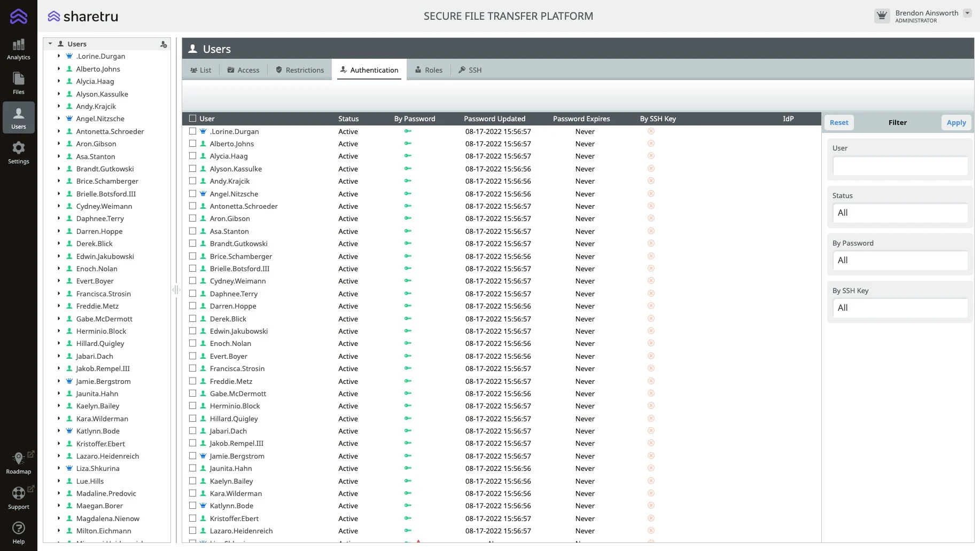The image size is (980, 551).
Task: Check the box for Aron.Gibson row
Action: click(192, 218)
